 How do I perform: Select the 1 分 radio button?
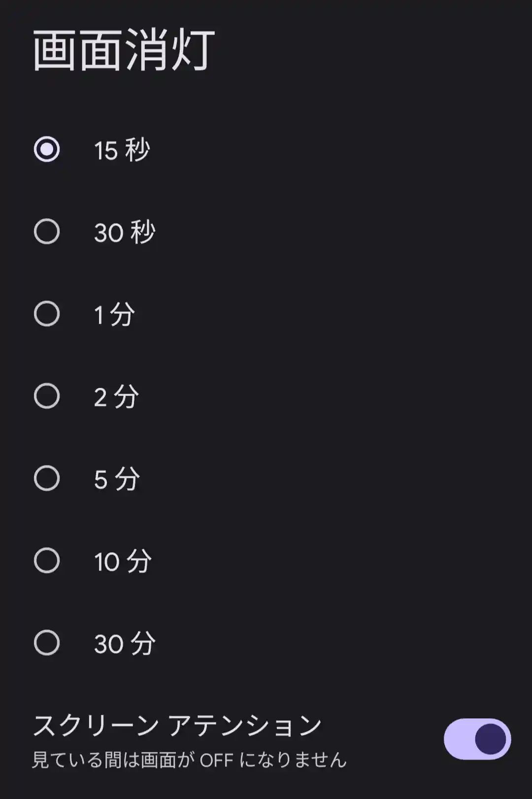click(x=47, y=314)
